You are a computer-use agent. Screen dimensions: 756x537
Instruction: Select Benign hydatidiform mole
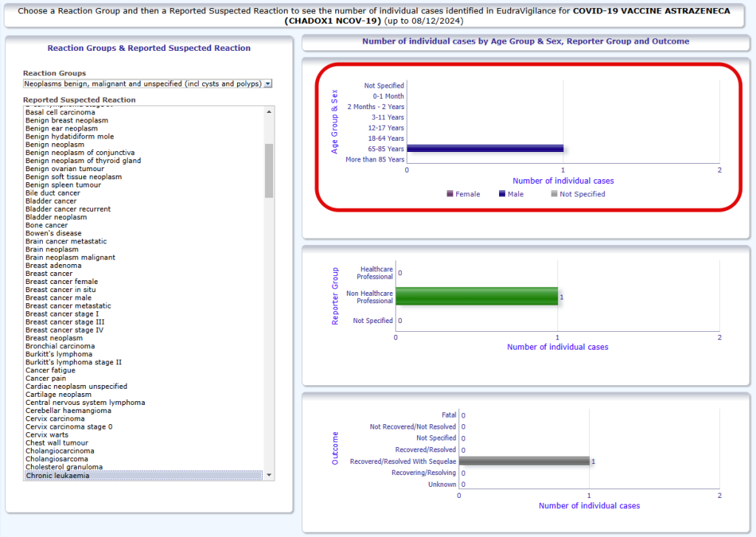click(x=69, y=136)
